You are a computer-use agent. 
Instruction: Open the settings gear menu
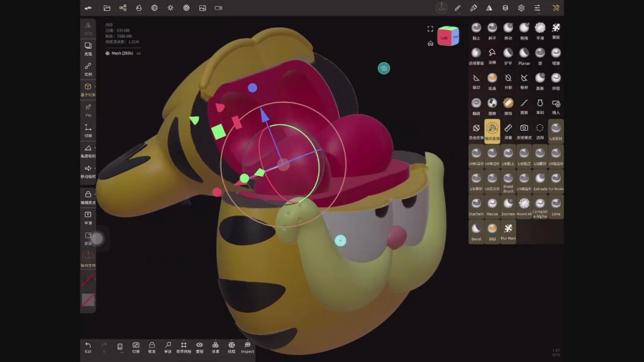[521, 8]
